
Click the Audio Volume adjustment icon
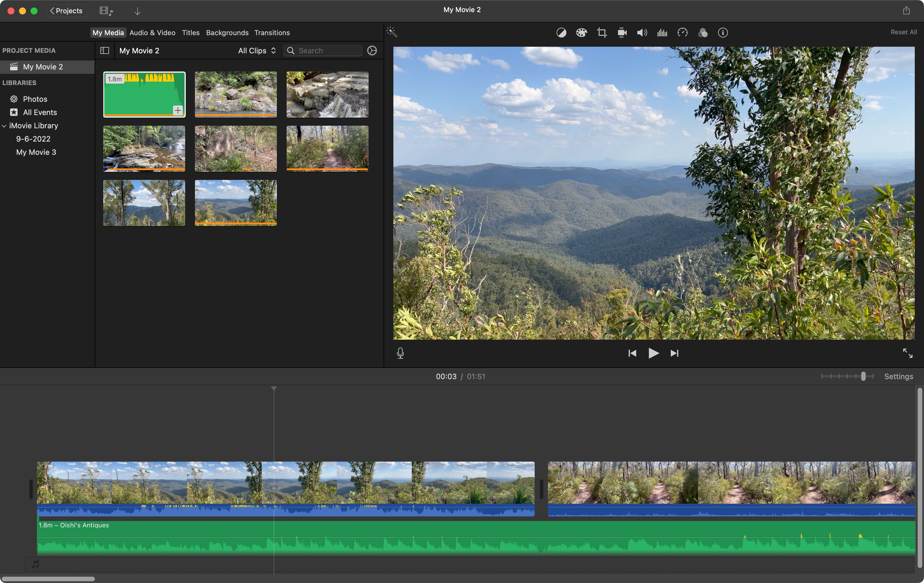click(x=642, y=32)
